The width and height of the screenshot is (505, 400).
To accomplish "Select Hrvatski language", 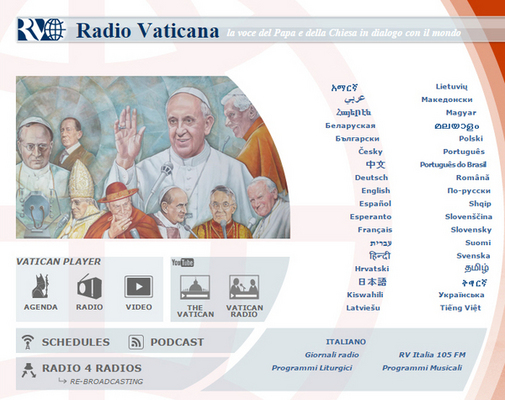I will click(372, 269).
